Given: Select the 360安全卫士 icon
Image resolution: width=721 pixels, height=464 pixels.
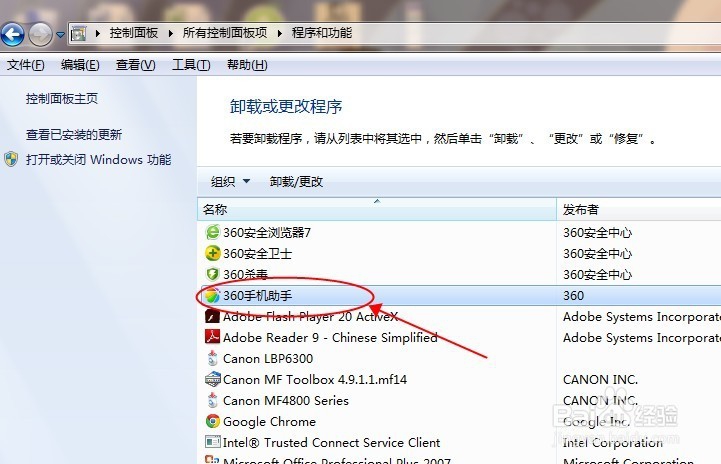Looking at the screenshot, I should point(212,253).
